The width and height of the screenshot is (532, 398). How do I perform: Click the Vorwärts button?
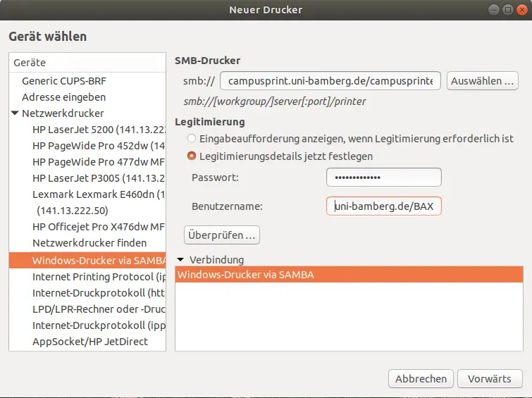tap(490, 378)
